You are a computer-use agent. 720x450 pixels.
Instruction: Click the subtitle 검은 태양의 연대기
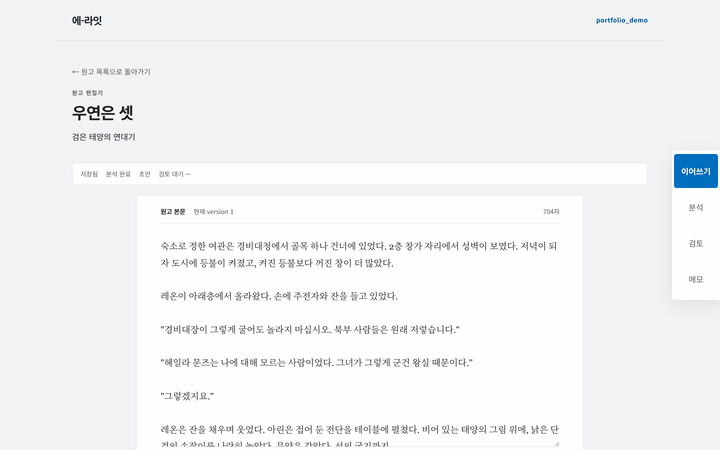(103, 137)
